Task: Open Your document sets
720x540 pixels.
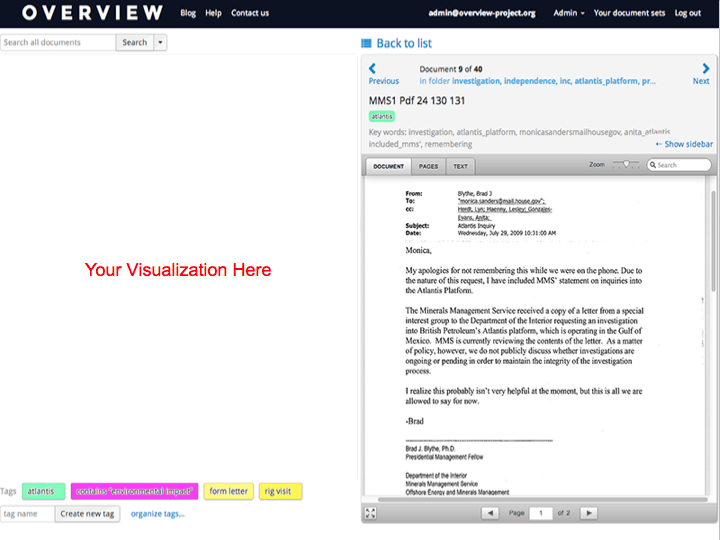Action: (x=629, y=13)
